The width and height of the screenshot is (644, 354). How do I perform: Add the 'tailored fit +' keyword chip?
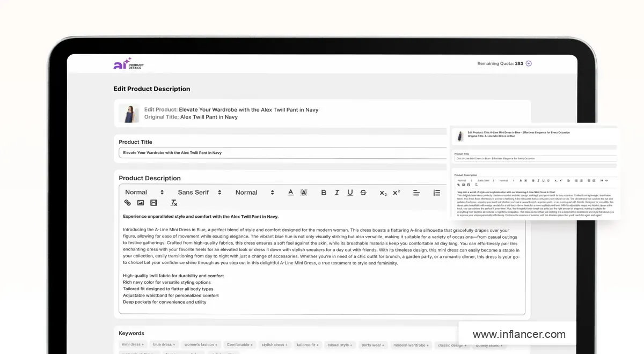pos(308,345)
